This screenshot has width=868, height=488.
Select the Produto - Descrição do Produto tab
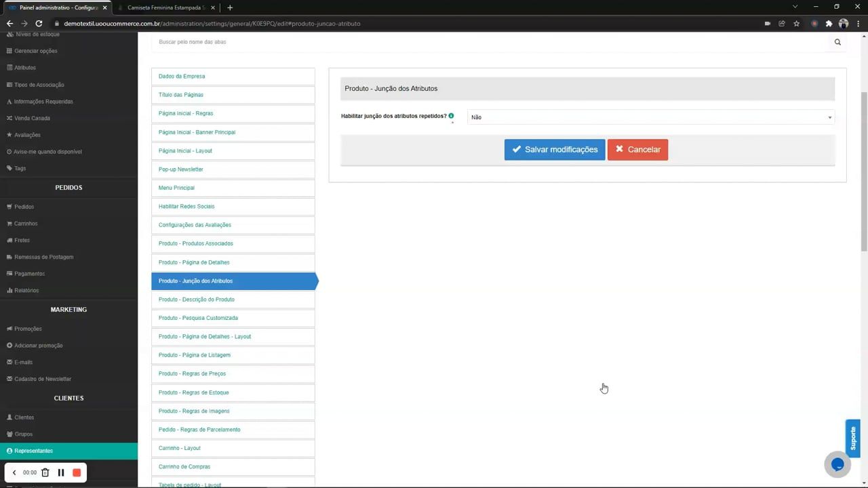click(x=196, y=299)
